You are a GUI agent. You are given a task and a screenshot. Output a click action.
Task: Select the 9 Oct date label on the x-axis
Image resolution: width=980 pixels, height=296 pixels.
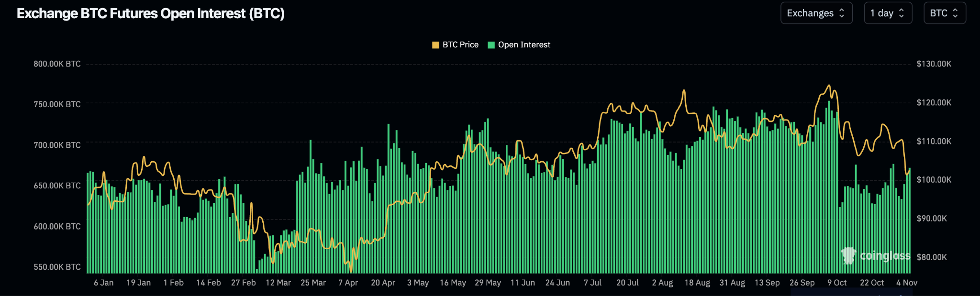click(837, 283)
